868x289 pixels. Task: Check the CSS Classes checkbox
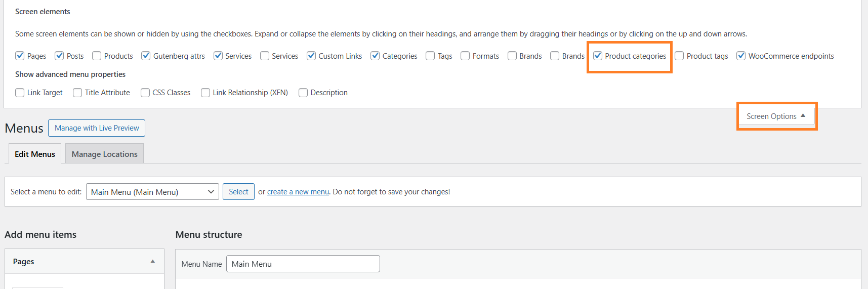point(146,93)
